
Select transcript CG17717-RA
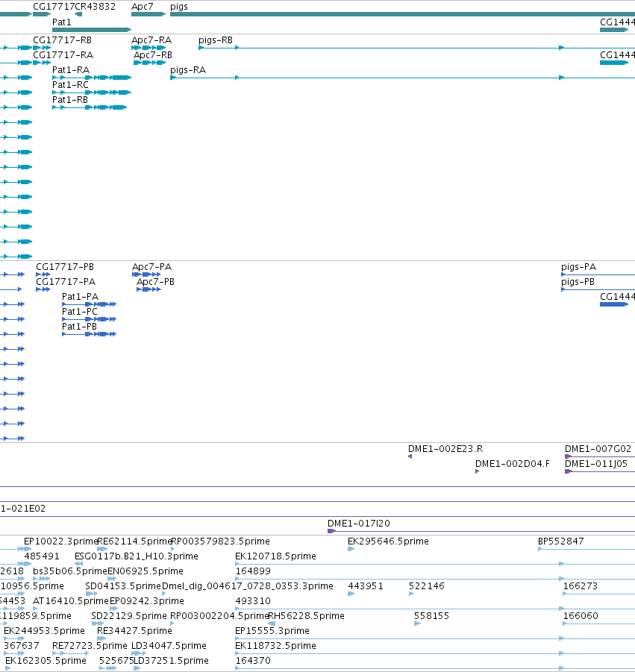42,63
